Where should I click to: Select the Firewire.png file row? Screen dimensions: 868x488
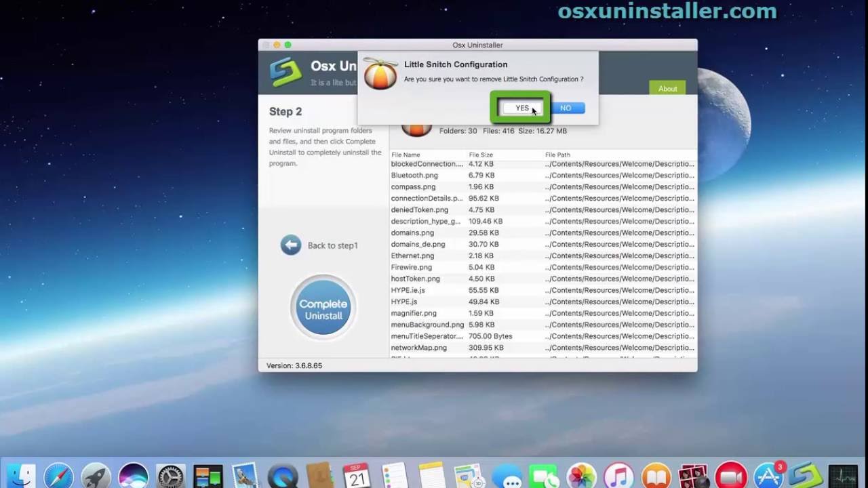[543, 268]
